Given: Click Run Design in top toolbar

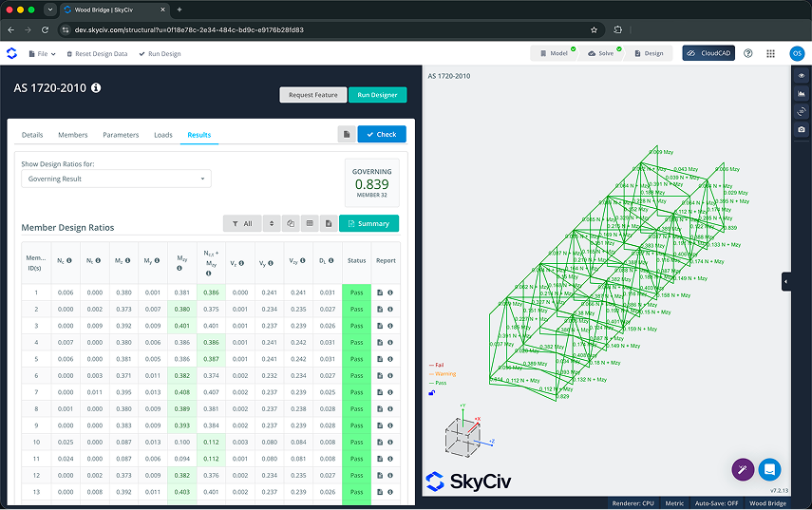Looking at the screenshot, I should 160,54.
